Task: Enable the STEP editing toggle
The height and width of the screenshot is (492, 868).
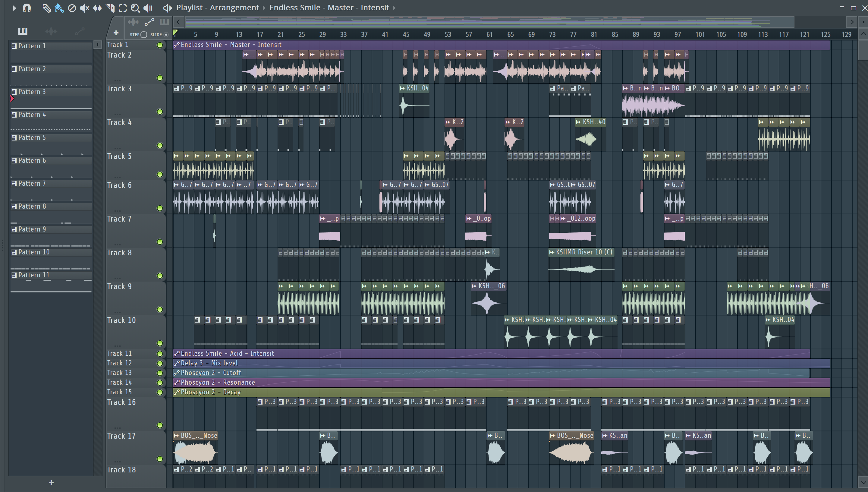Action: (x=143, y=34)
